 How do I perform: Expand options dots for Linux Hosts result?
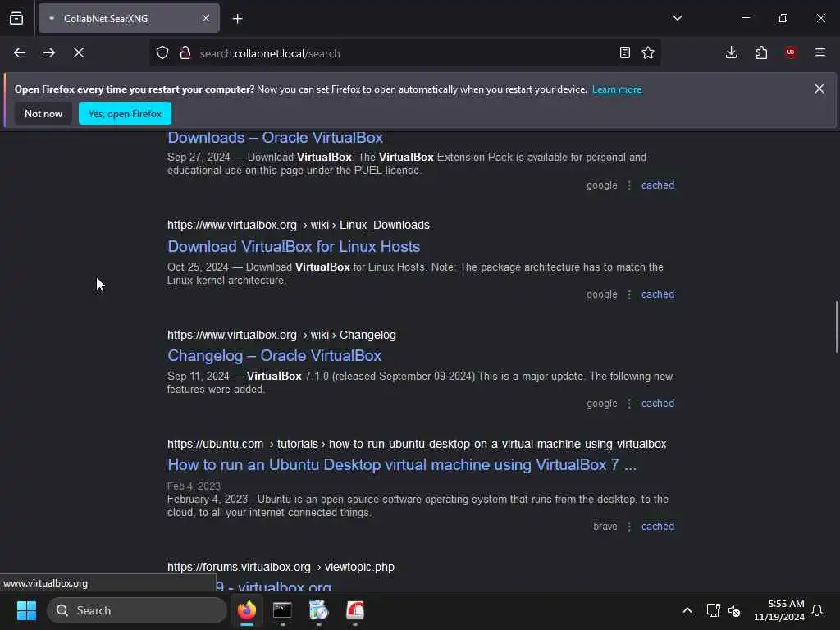point(629,294)
